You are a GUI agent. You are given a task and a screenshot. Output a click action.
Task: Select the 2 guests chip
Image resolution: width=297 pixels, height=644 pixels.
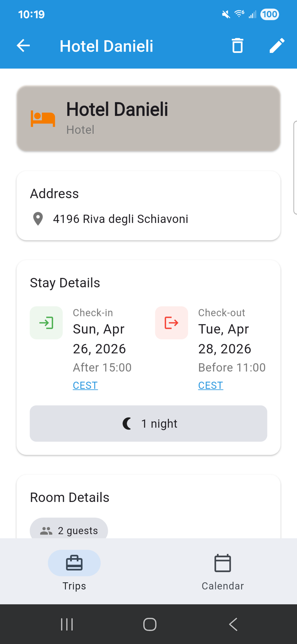click(69, 530)
